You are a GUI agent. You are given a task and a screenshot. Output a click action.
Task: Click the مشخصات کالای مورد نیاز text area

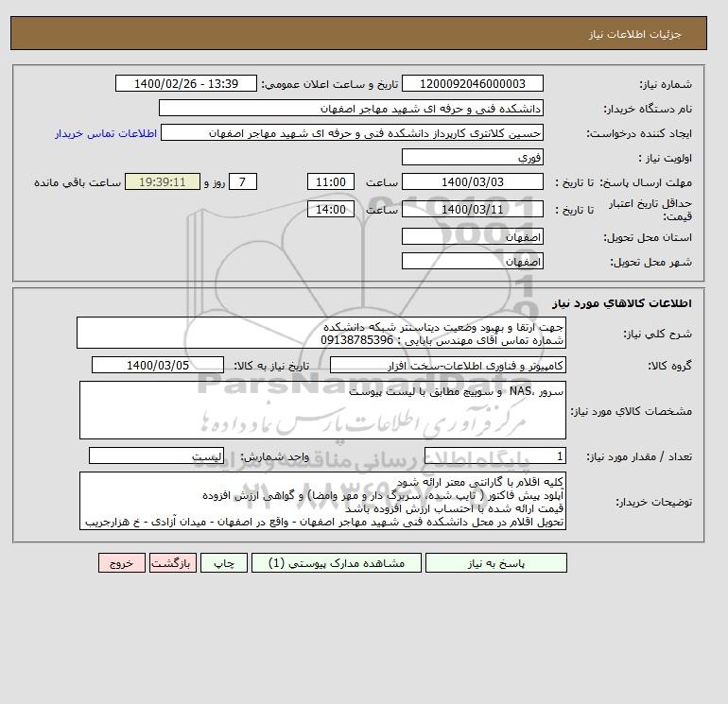point(322,410)
